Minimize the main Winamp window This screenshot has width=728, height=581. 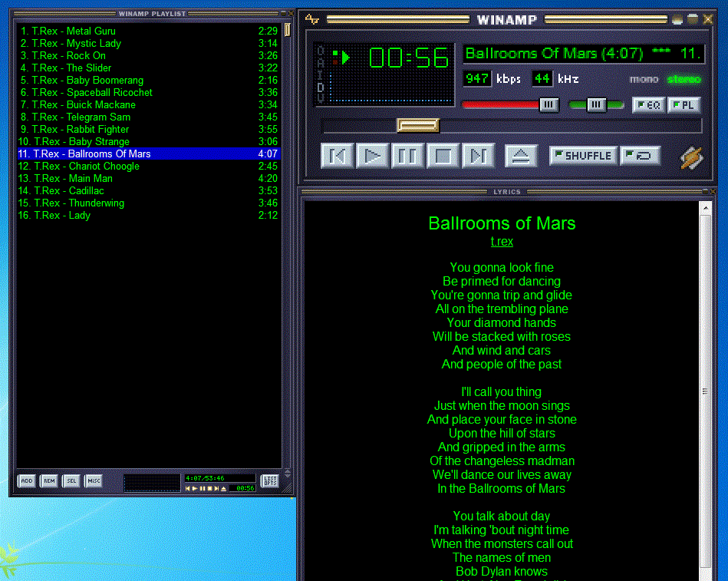(677, 19)
